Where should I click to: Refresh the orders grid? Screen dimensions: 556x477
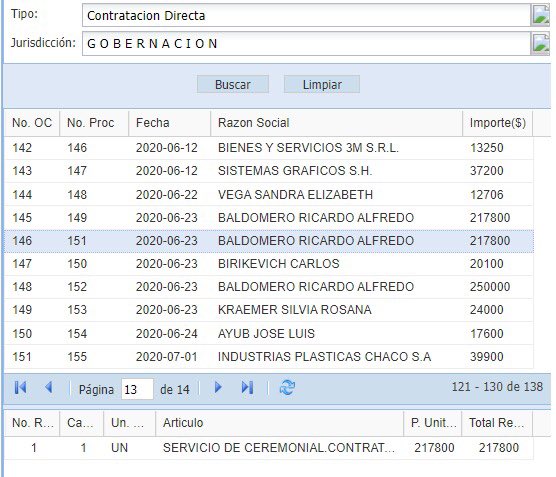[x=287, y=387]
